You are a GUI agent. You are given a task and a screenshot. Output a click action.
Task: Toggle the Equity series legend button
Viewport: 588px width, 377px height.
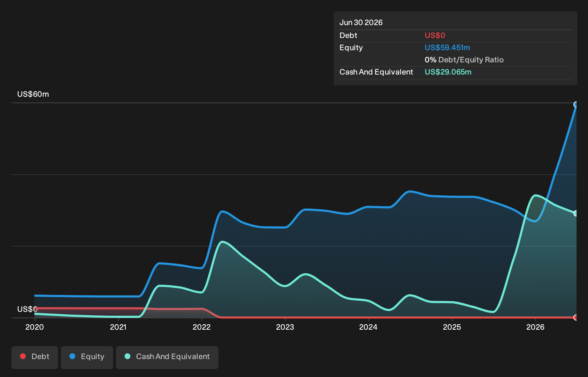tap(87, 357)
